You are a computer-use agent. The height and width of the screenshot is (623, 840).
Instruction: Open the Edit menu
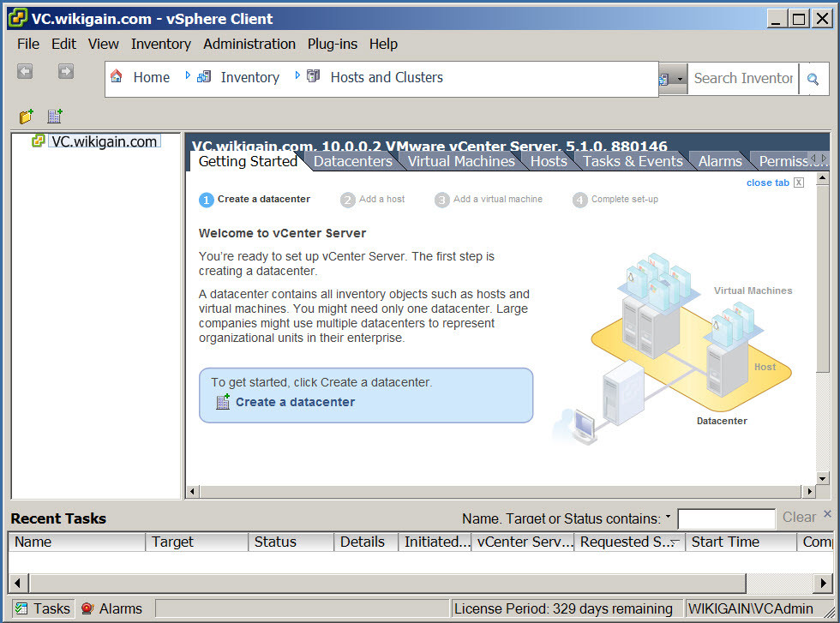(x=63, y=44)
